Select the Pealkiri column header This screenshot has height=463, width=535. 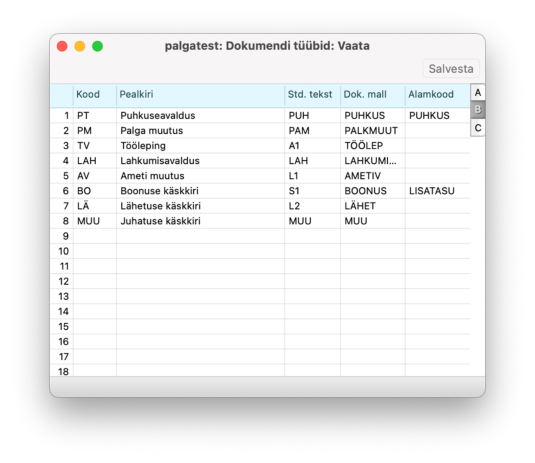click(201, 95)
